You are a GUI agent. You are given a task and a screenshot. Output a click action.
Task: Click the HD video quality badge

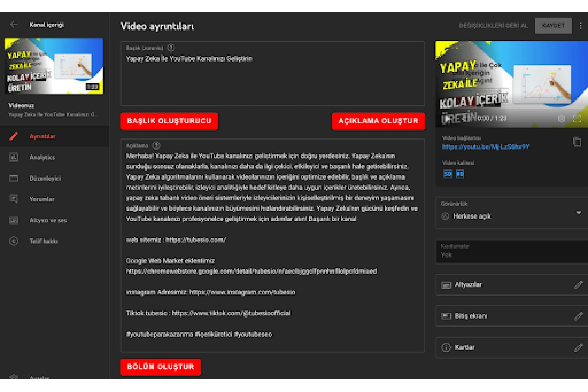coord(460,174)
